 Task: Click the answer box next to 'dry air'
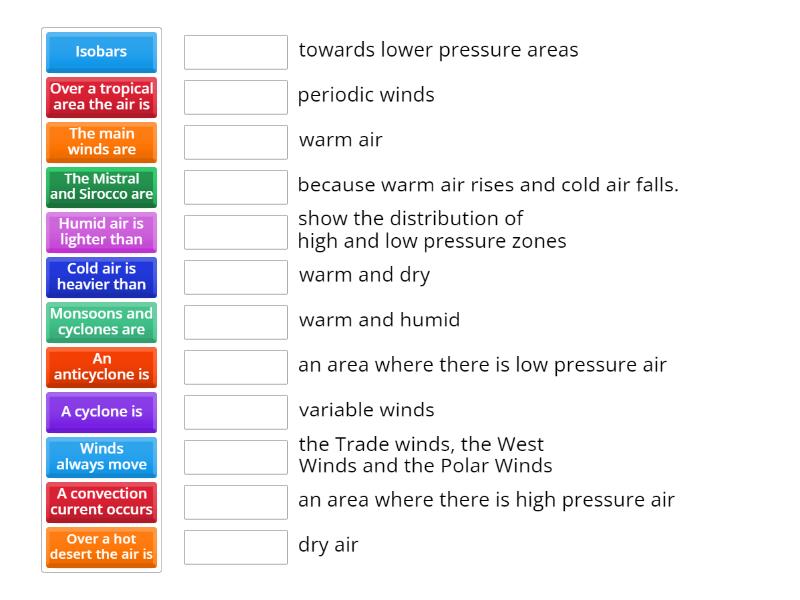tap(235, 546)
